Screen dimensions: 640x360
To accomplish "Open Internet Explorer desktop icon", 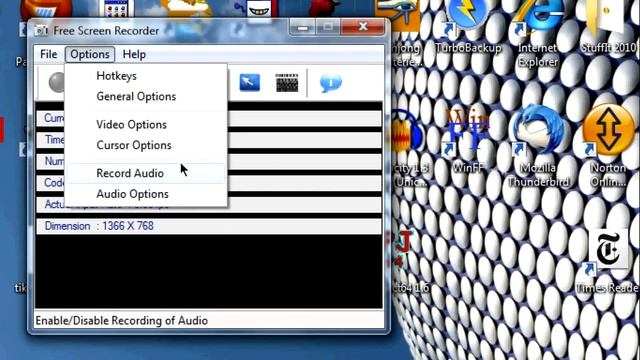I will (538, 33).
